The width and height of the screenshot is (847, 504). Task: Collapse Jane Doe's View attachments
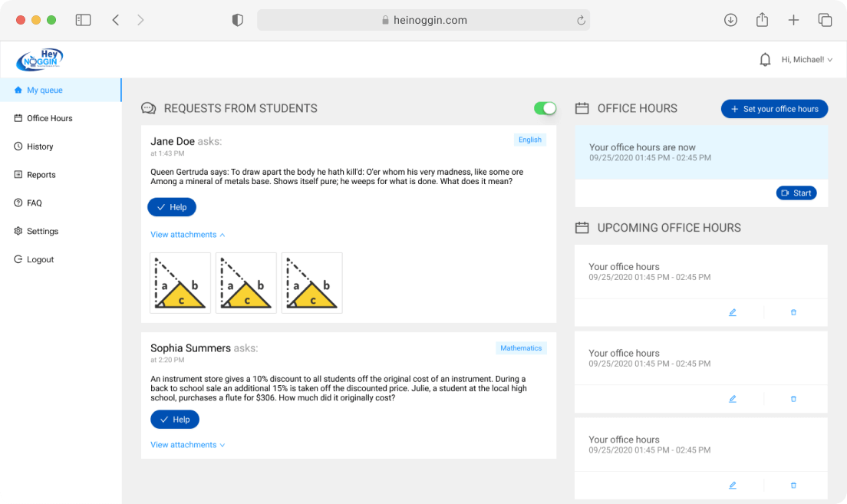(188, 235)
